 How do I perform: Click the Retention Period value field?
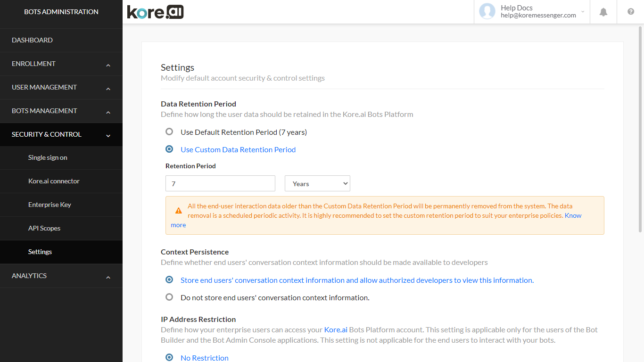(220, 183)
